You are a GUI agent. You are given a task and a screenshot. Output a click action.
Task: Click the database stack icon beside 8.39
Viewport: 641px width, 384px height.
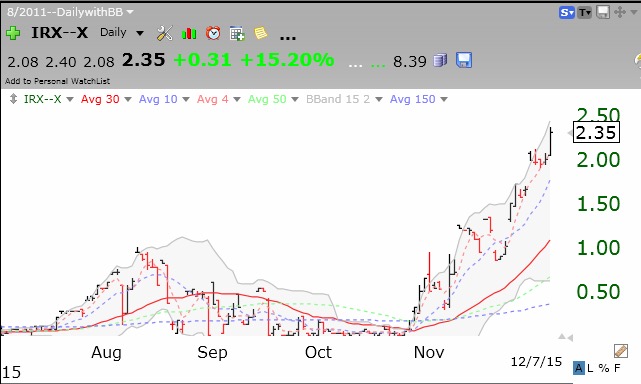pos(440,61)
